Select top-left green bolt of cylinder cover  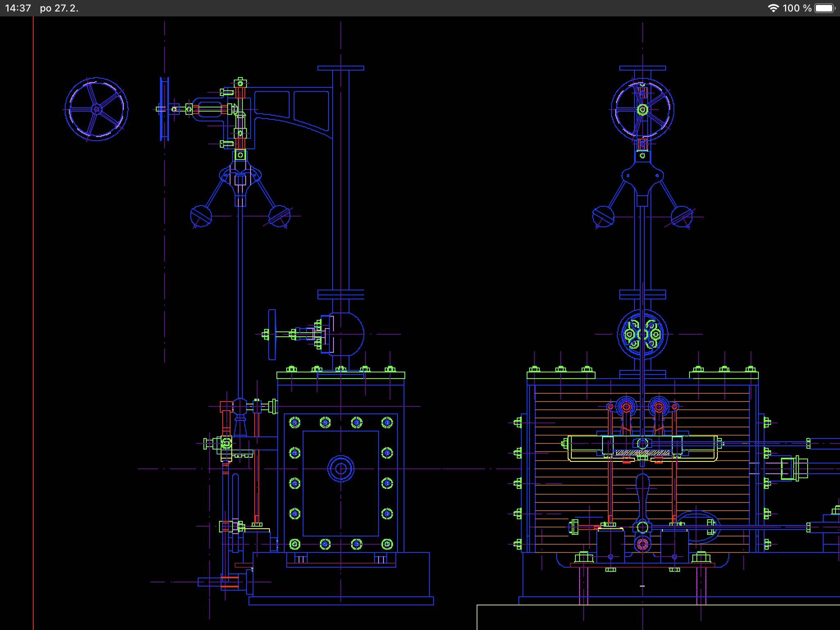click(x=294, y=422)
